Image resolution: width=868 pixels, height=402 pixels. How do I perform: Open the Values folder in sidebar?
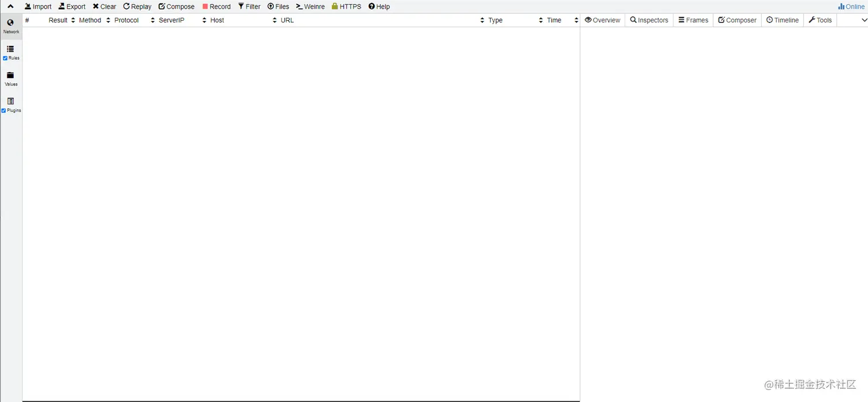click(11, 79)
